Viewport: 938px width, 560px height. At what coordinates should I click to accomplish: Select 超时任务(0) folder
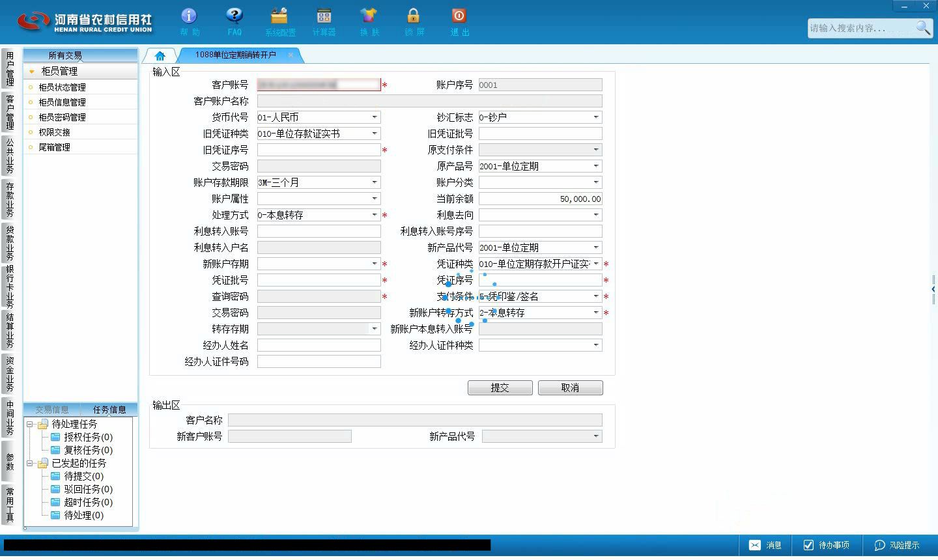coord(81,502)
